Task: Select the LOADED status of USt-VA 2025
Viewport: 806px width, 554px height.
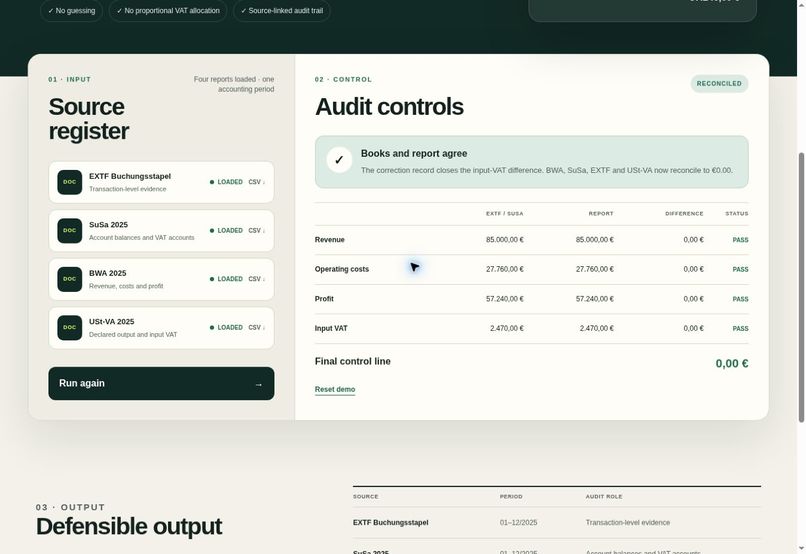Action: point(226,327)
